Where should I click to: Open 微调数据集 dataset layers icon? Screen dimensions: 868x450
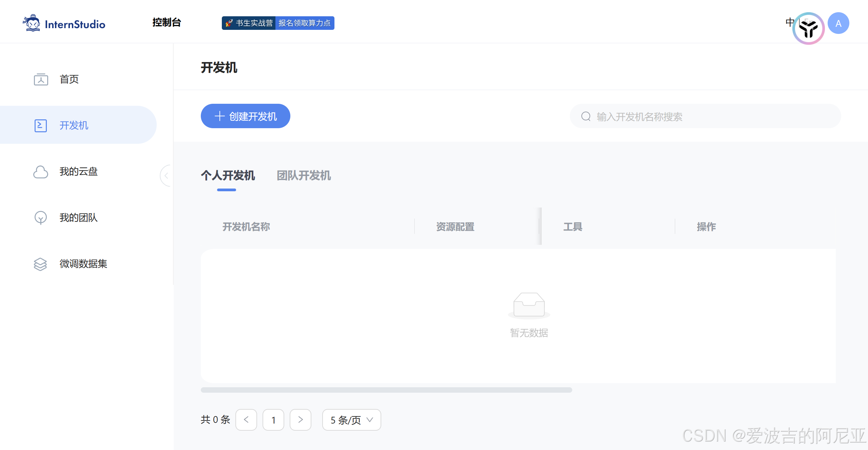(40, 264)
